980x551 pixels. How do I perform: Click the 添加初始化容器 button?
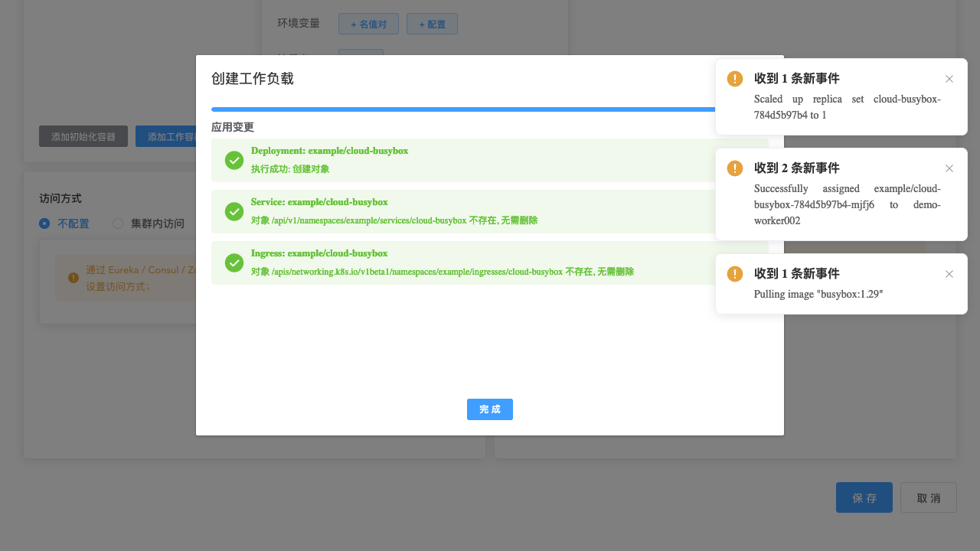click(83, 136)
